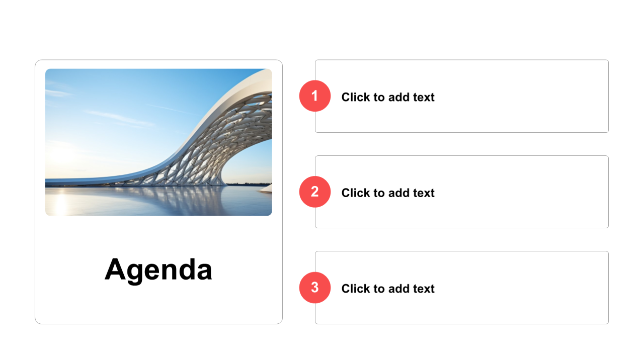Select the architecture photo in the Agenda card
This screenshot has height=362, width=644.
point(158,142)
